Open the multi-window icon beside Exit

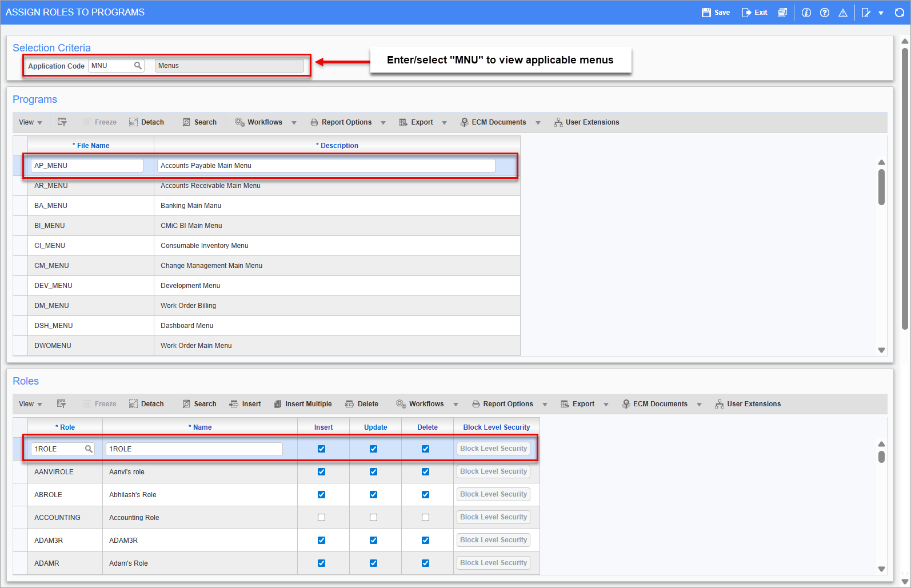(x=782, y=13)
